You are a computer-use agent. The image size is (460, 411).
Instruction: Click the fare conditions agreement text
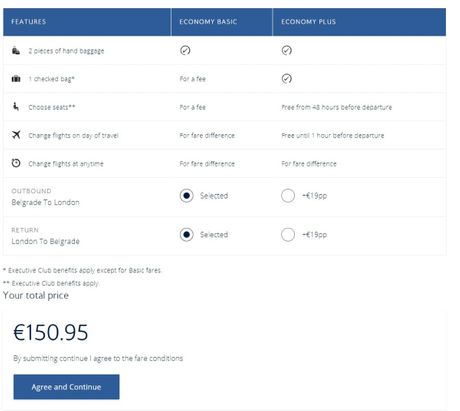pyautogui.click(x=98, y=358)
